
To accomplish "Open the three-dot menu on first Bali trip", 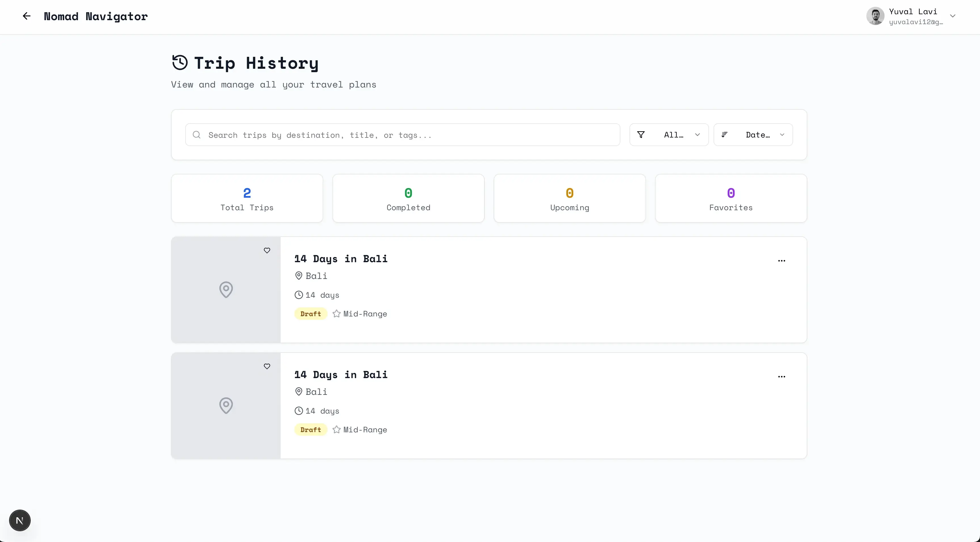I will (781, 261).
